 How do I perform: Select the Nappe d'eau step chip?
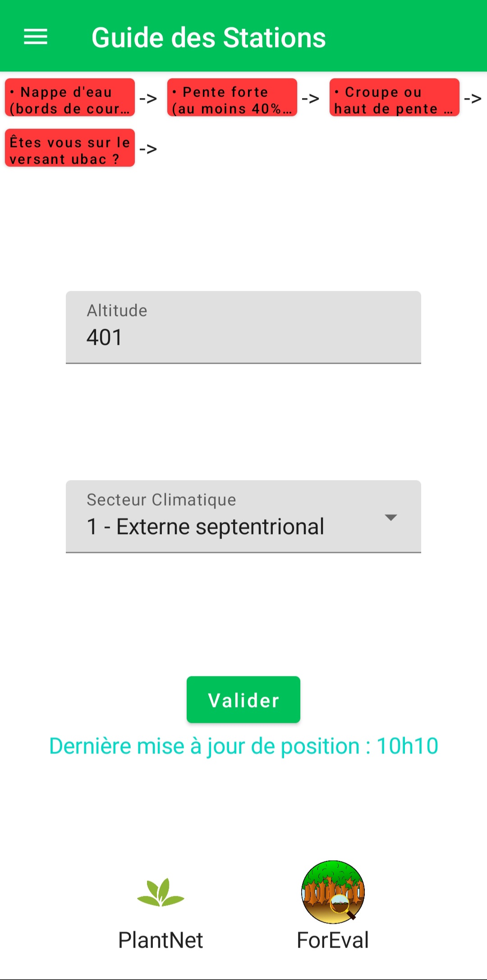(x=70, y=98)
